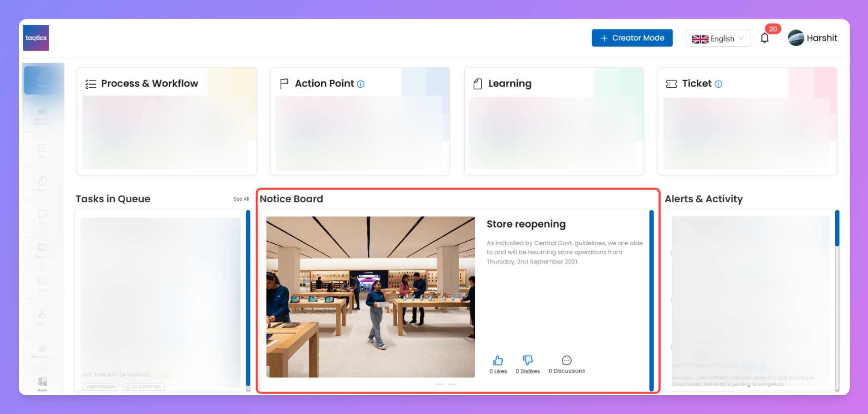Open the Action Point card
868x414 pixels.
pos(360,121)
